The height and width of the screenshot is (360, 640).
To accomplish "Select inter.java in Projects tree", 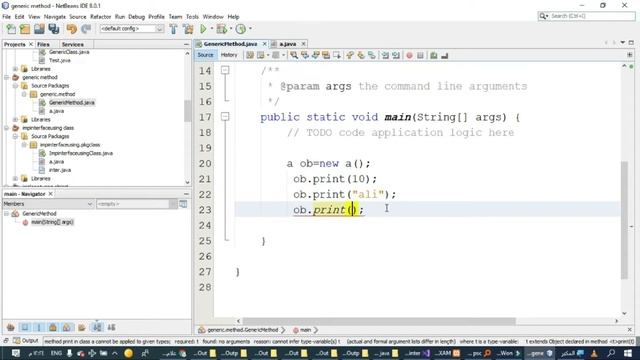I will tap(60, 170).
